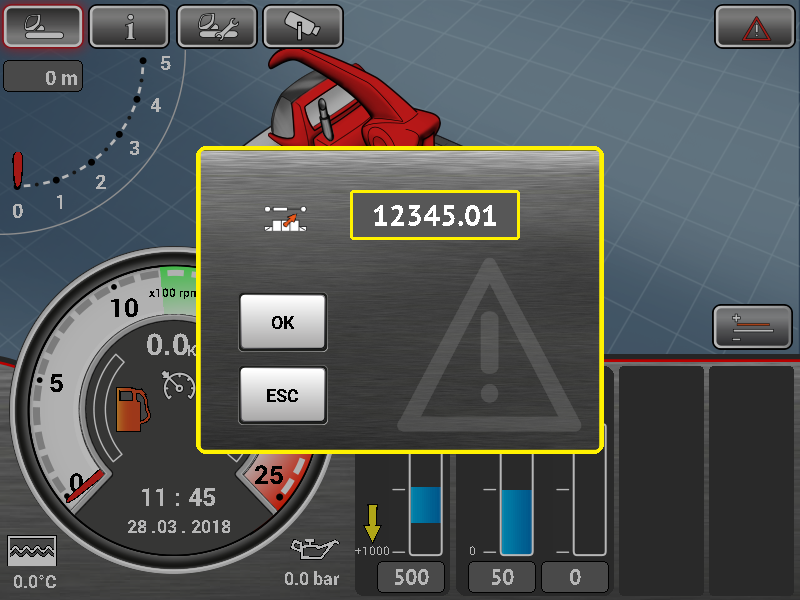Open the camera view
Image resolution: width=800 pixels, height=600 pixels.
tap(303, 26)
